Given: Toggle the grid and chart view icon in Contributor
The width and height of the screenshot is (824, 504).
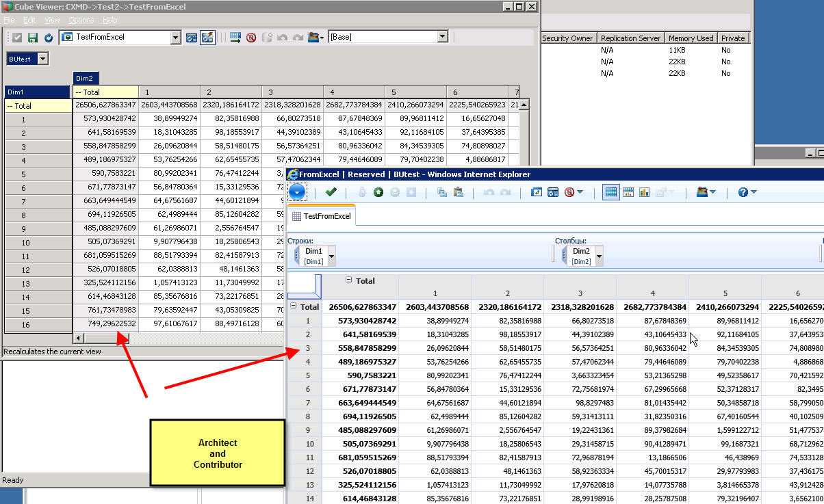Looking at the screenshot, I should [x=628, y=193].
